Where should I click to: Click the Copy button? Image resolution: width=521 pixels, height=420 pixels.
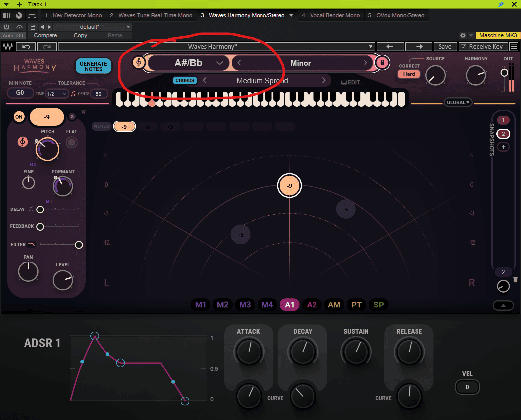(80, 35)
